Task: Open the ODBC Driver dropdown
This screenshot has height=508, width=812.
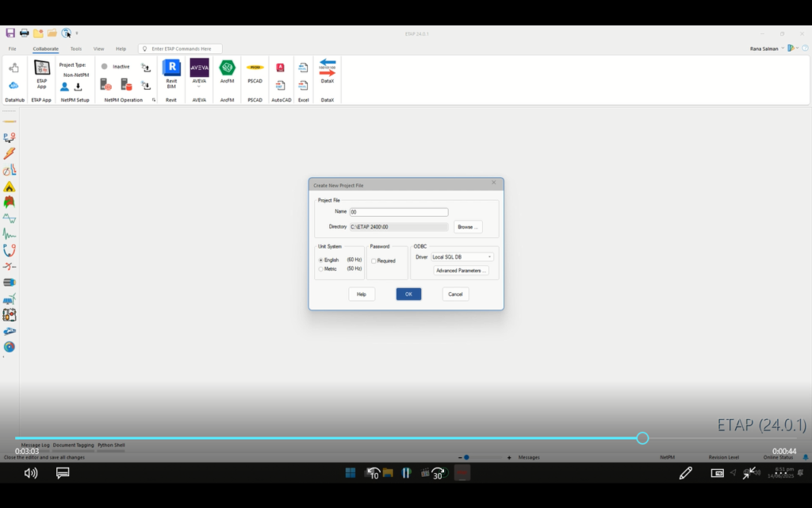Action: [462, 257]
